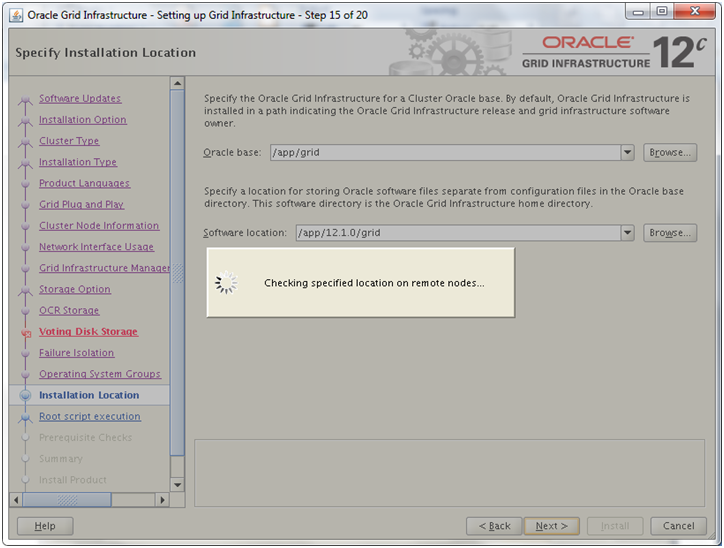Go to Installation Option step
Screen dimensions: 724x548
(83, 120)
